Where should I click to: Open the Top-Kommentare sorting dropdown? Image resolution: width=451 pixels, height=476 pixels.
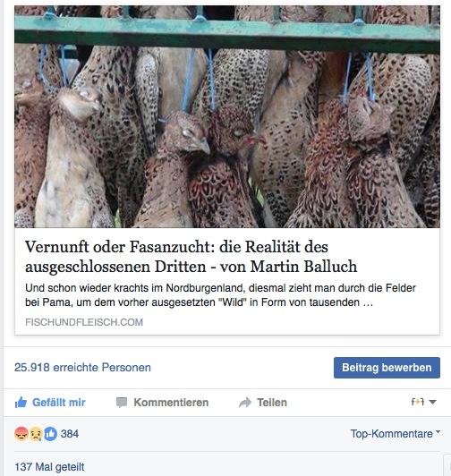point(396,434)
